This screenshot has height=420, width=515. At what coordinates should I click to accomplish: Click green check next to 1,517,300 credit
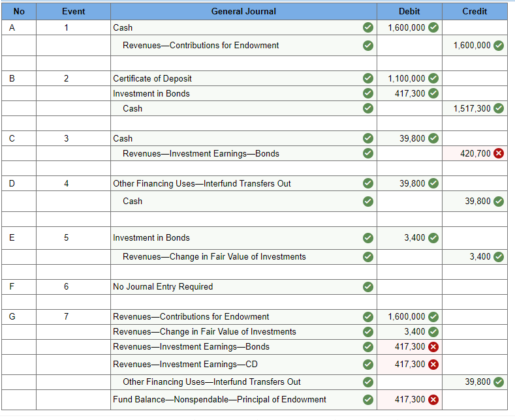coord(499,108)
